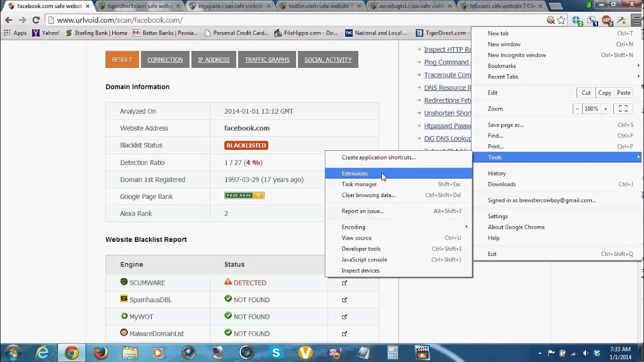Viewport: 644px width, 362px height.
Task: Open the Adblock Plus extension icon
Action: pos(607,21)
